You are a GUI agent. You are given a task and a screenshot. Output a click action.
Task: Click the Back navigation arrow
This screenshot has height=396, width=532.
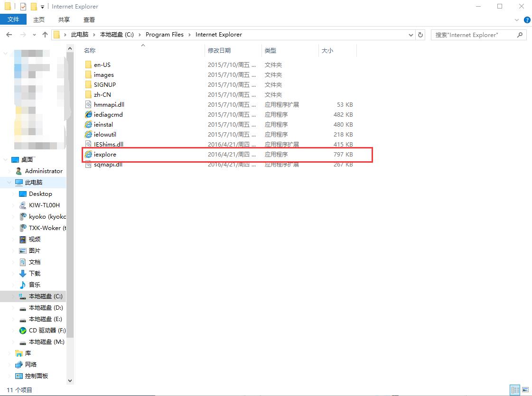[x=9, y=35]
